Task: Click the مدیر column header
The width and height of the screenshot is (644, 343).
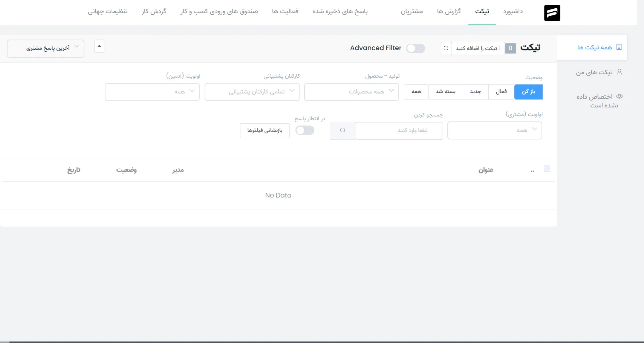Action: tap(178, 170)
